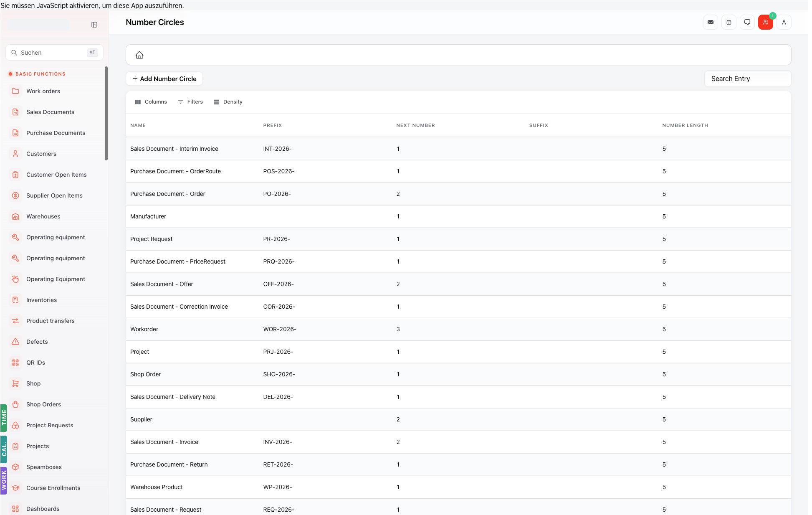The height and width of the screenshot is (515, 812).
Task: Open the mail envelope icon in header
Action: pos(710,22)
